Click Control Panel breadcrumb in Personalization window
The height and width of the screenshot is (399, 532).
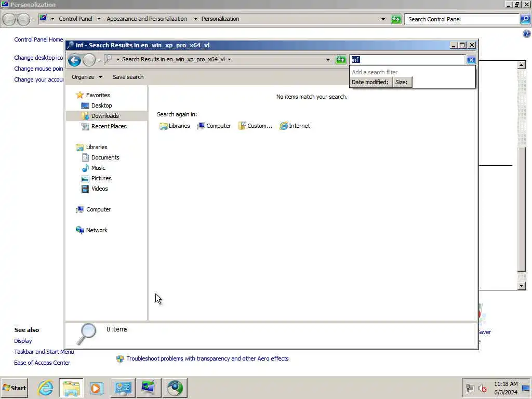[75, 19]
